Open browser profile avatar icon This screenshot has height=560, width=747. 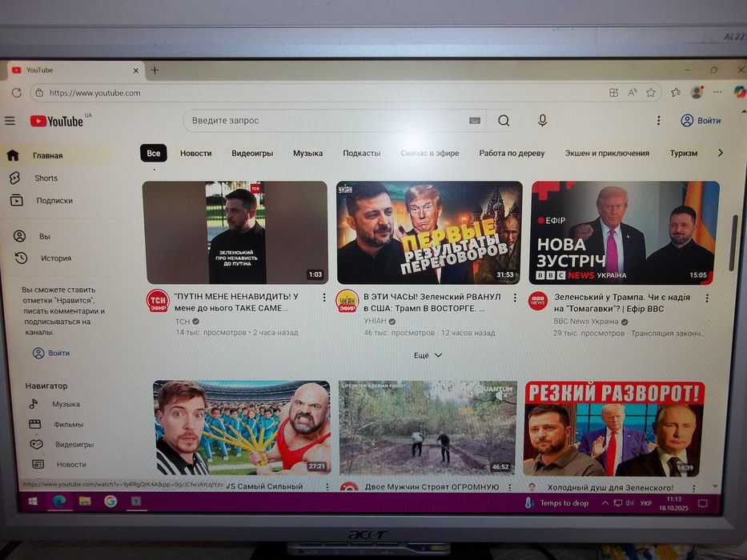(697, 92)
